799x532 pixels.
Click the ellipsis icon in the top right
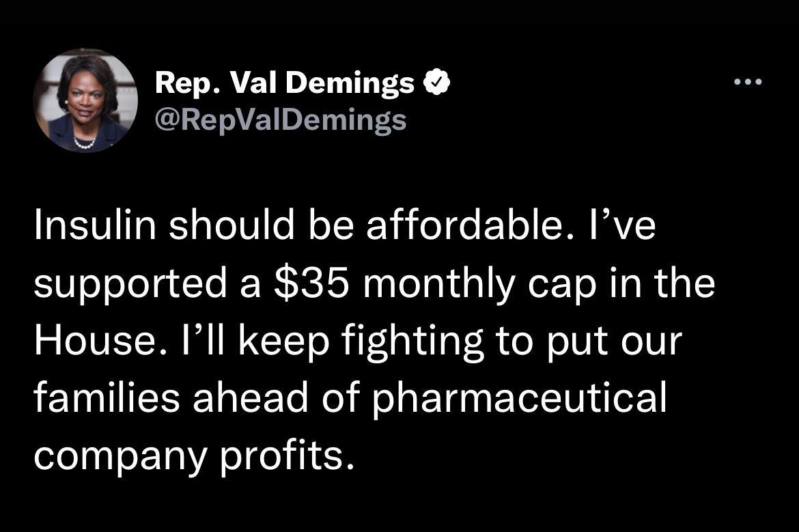click(x=748, y=81)
